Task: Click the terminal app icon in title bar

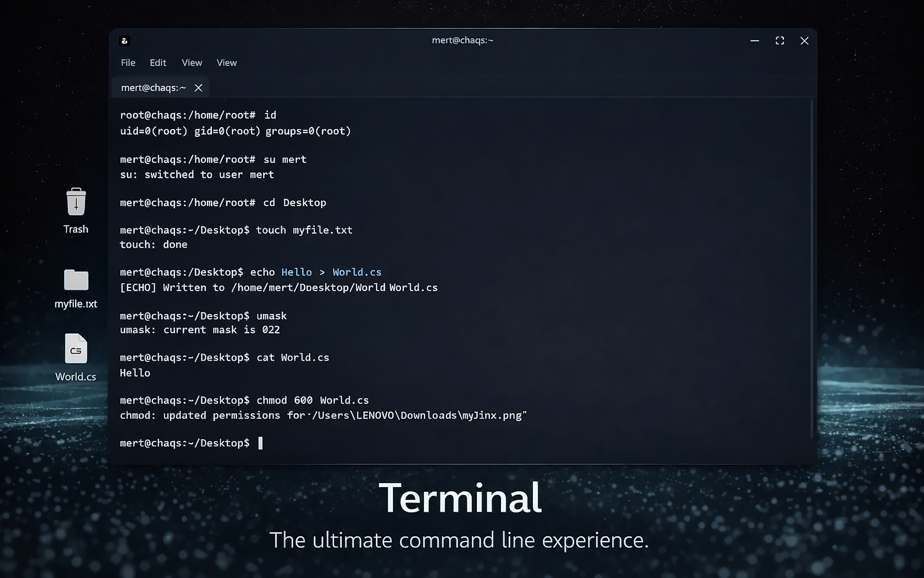Action: tap(124, 41)
